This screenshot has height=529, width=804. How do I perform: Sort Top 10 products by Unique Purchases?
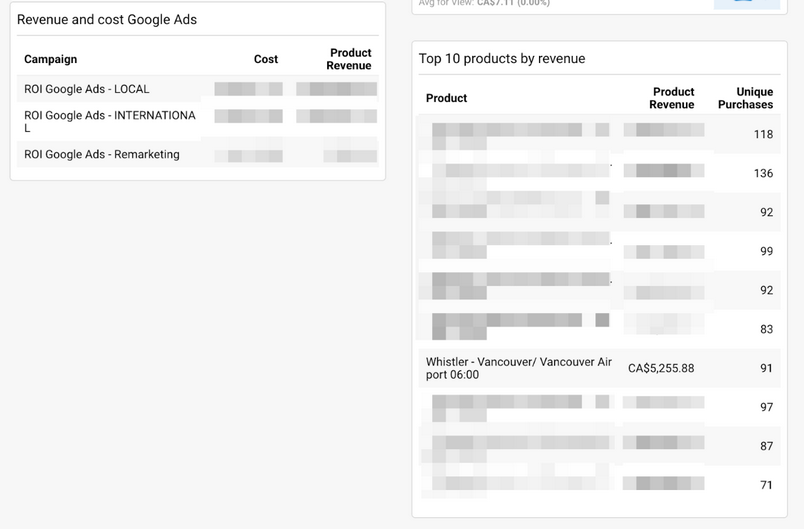745,98
